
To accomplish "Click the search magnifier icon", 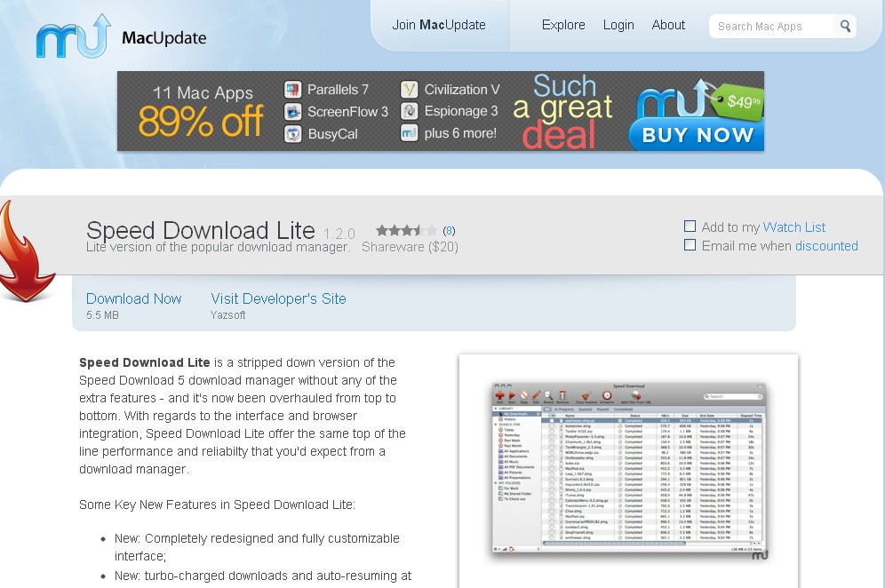I will [x=845, y=26].
